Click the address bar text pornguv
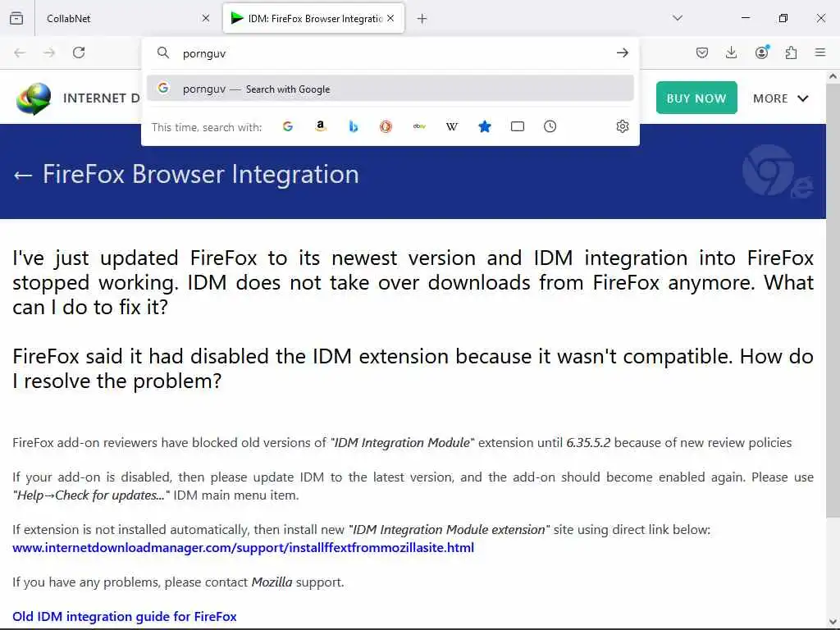The width and height of the screenshot is (840, 630). [204, 53]
